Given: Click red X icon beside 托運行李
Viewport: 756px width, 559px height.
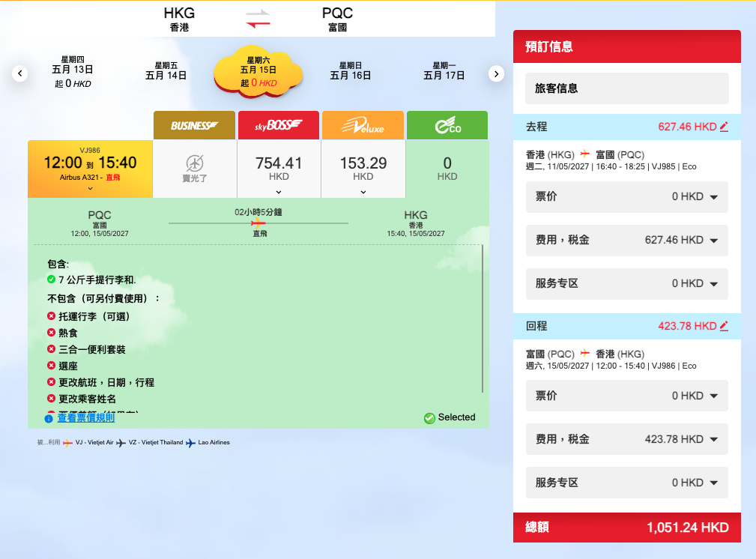Looking at the screenshot, I should (51, 316).
